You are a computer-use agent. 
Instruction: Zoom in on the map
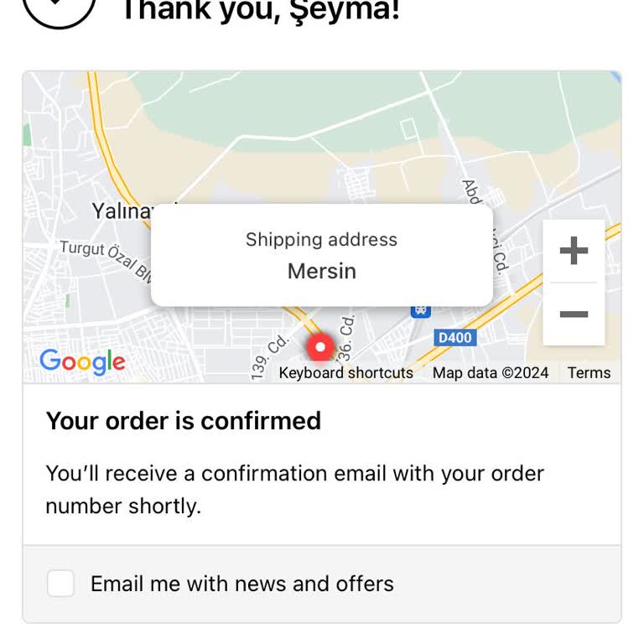tap(574, 251)
